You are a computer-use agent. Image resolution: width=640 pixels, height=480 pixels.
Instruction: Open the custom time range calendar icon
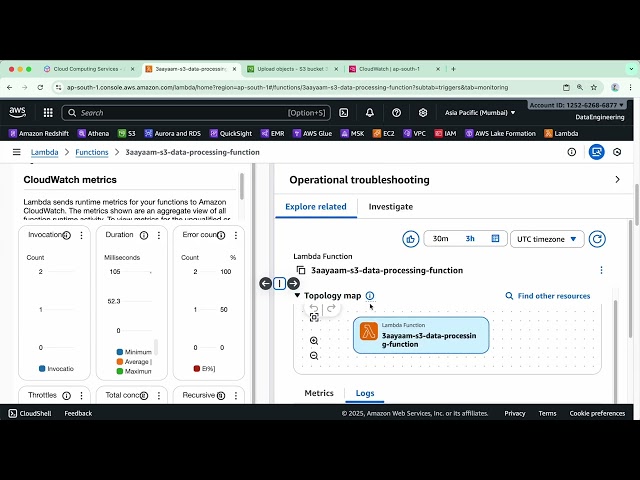point(495,239)
